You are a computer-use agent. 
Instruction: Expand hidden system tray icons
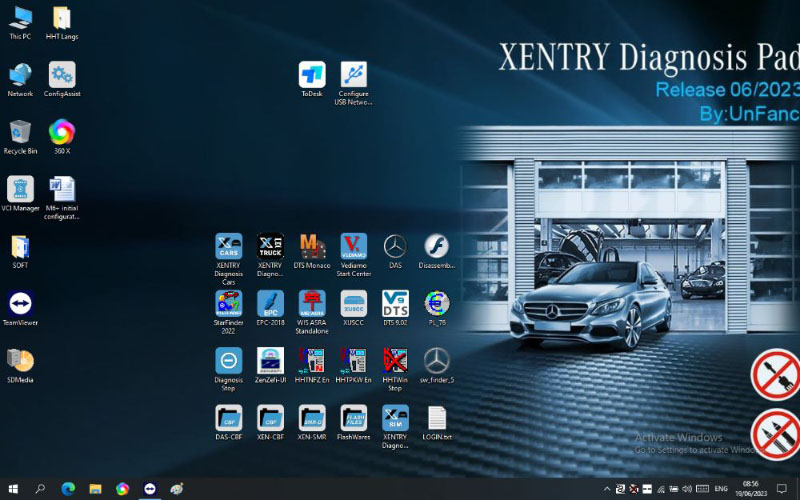coord(605,489)
